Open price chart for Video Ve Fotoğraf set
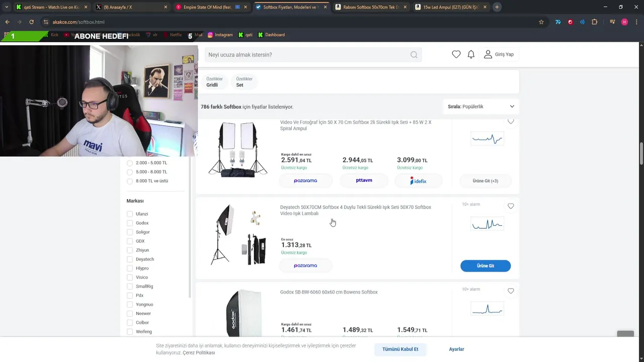This screenshot has width=644, height=362. [x=487, y=139]
